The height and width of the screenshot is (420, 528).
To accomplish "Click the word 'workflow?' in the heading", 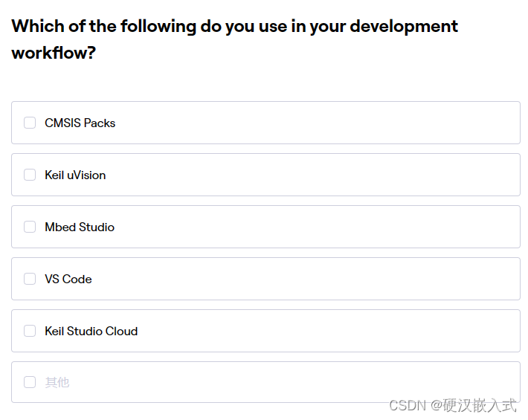I will point(54,54).
